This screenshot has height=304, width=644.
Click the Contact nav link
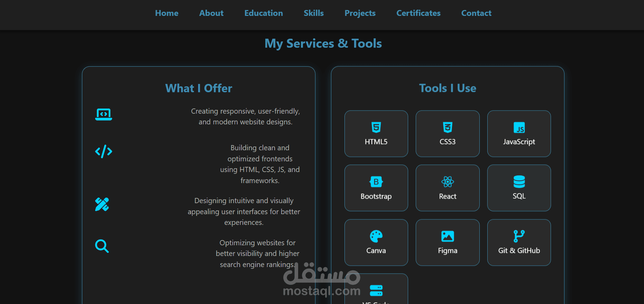click(x=476, y=13)
